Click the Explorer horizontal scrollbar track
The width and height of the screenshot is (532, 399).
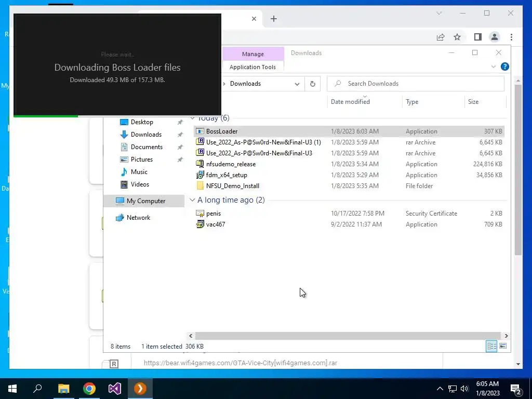(x=348, y=336)
